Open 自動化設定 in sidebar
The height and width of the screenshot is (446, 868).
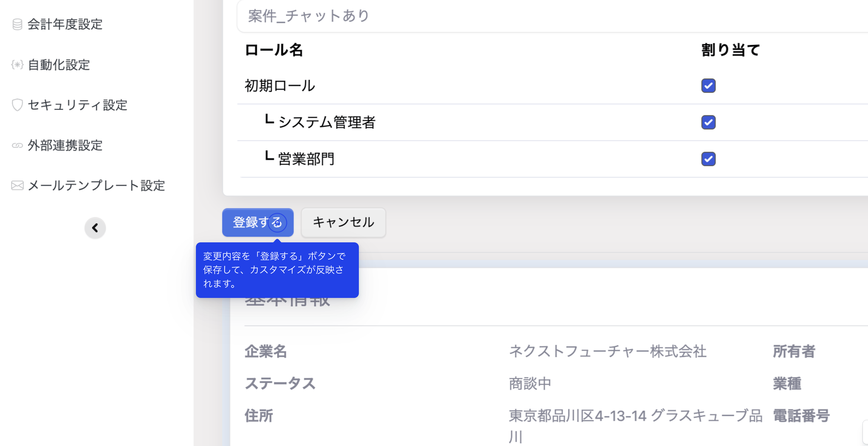[x=59, y=64]
